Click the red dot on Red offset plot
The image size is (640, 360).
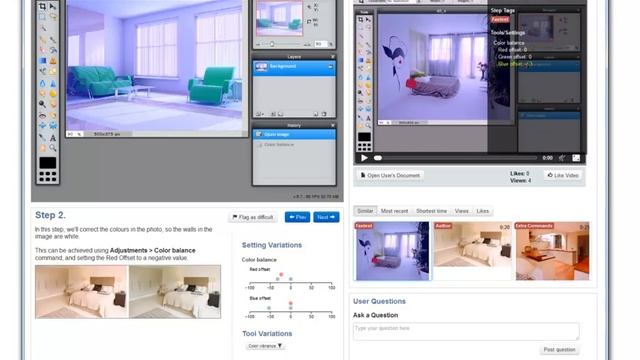coord(281,275)
